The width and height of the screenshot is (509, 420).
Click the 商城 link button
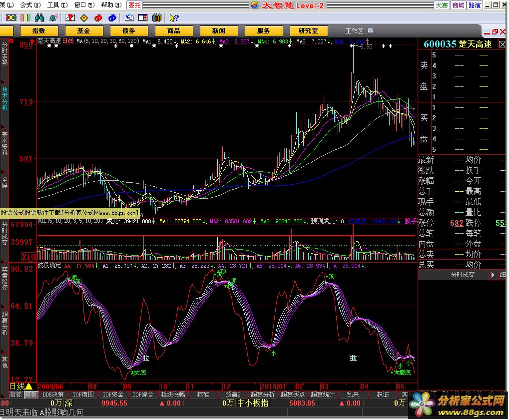[x=459, y=5]
